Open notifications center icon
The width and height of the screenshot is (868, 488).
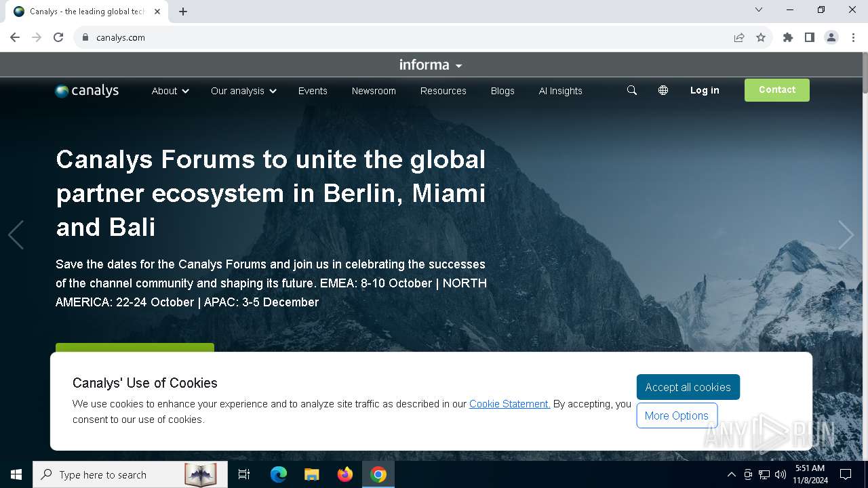tap(846, 474)
